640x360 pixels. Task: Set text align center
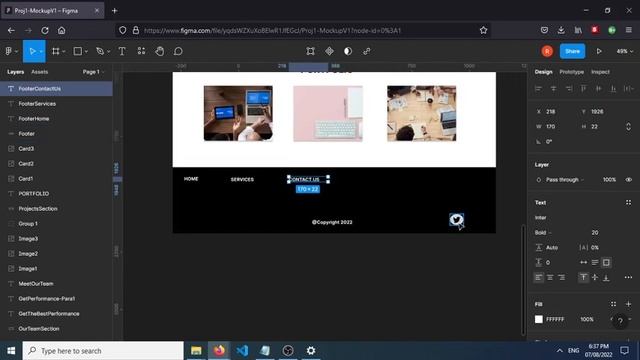point(550,278)
